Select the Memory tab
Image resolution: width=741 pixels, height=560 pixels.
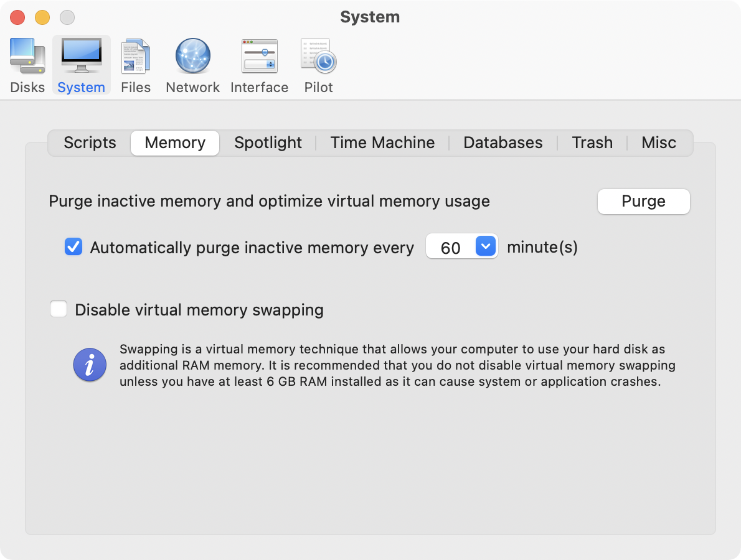[175, 142]
